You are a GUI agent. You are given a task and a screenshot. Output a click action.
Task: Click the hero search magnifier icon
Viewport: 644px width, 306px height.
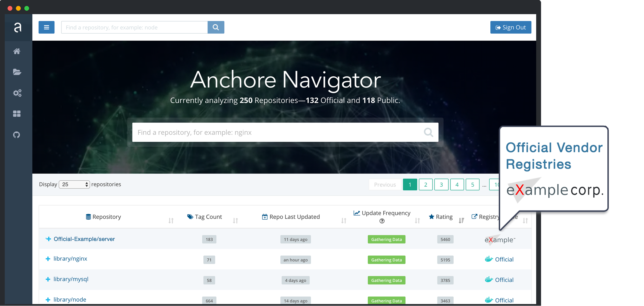[x=429, y=132]
